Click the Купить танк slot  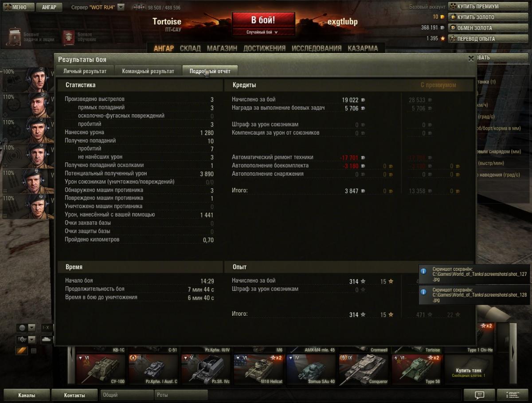pyautogui.click(x=469, y=370)
